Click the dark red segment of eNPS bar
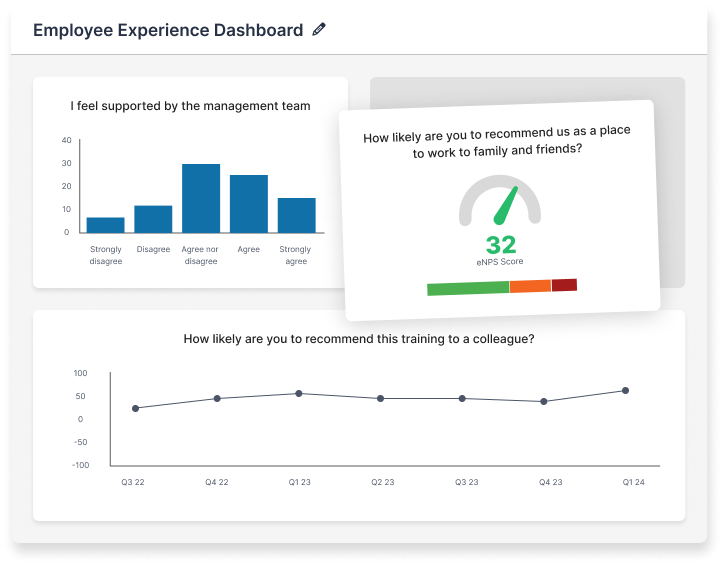This screenshot has width=723, height=565. tap(564, 285)
